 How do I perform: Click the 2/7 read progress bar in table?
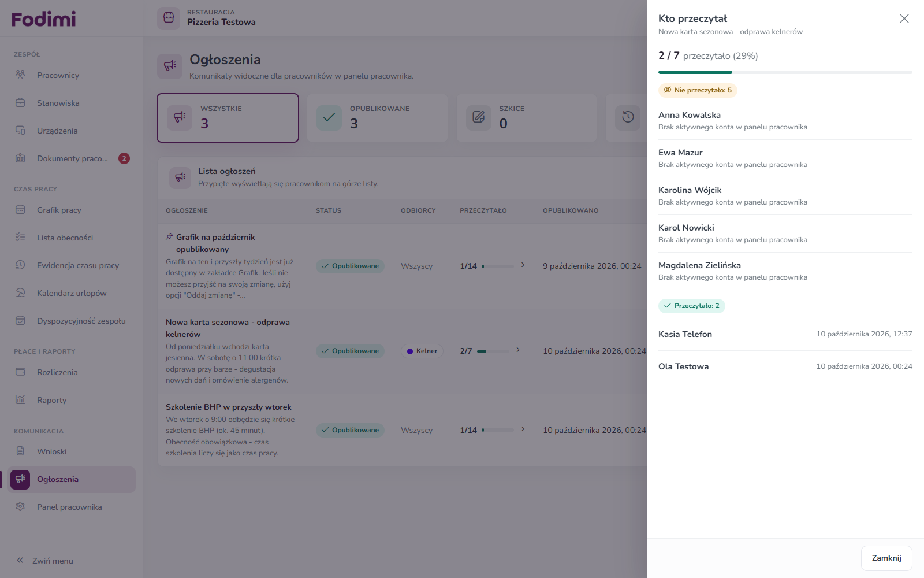tap(493, 351)
